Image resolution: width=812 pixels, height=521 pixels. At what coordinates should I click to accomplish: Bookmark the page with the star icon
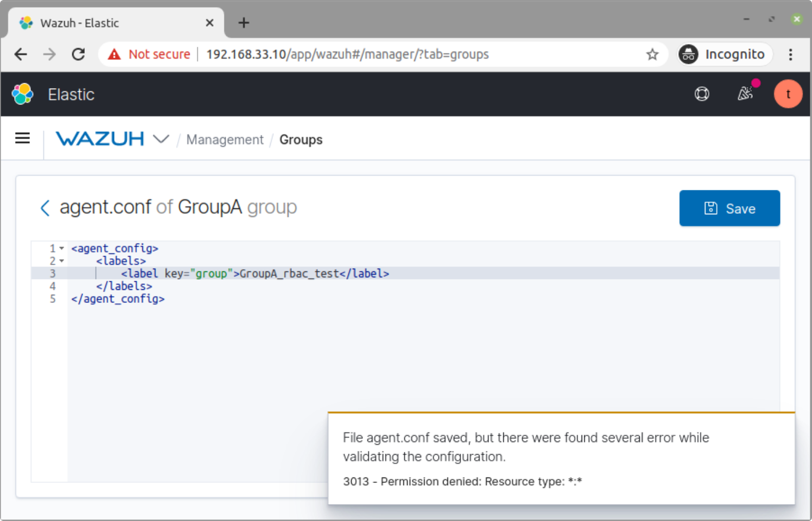(652, 54)
